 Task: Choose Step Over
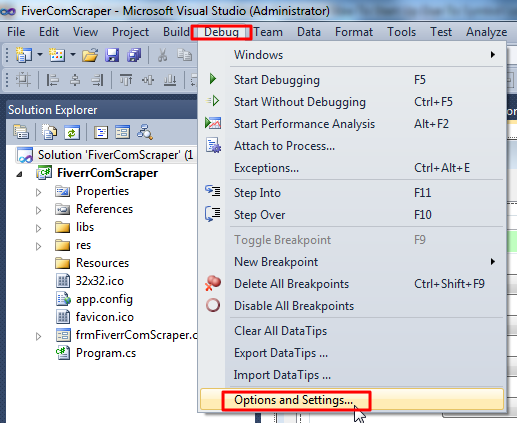point(352,215)
